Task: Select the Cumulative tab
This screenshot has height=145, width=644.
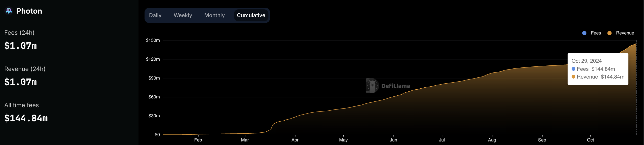Action: 251,15
